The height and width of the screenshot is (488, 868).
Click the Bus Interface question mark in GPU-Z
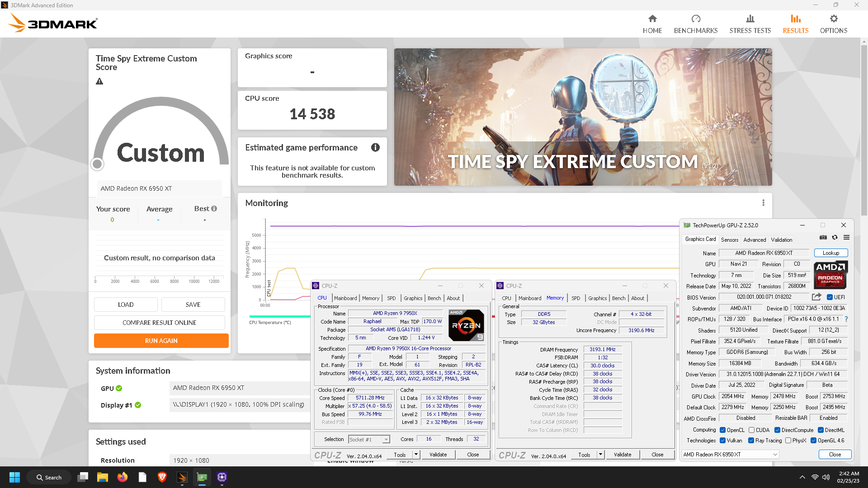click(x=846, y=319)
